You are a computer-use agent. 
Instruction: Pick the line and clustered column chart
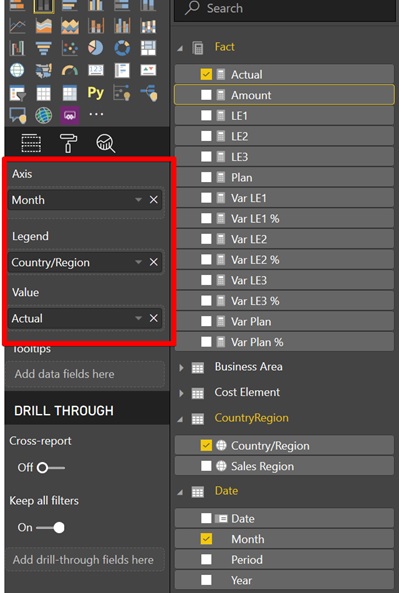(x=122, y=26)
